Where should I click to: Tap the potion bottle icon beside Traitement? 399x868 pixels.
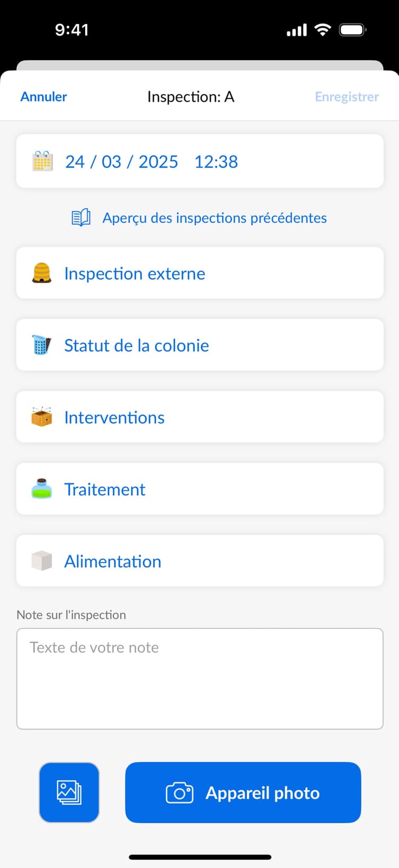[41, 488]
